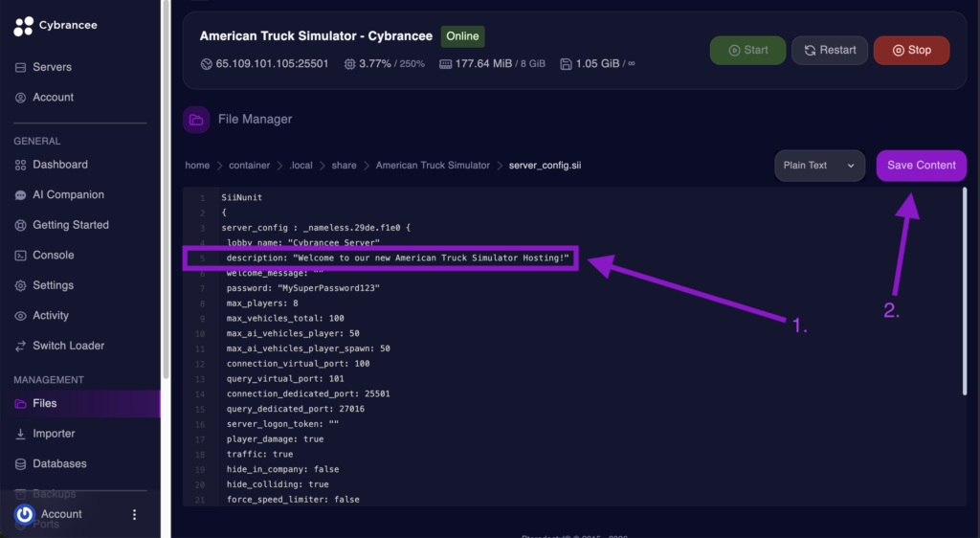Click the description line in editor
Screen dimensions: 980x538
pos(397,258)
